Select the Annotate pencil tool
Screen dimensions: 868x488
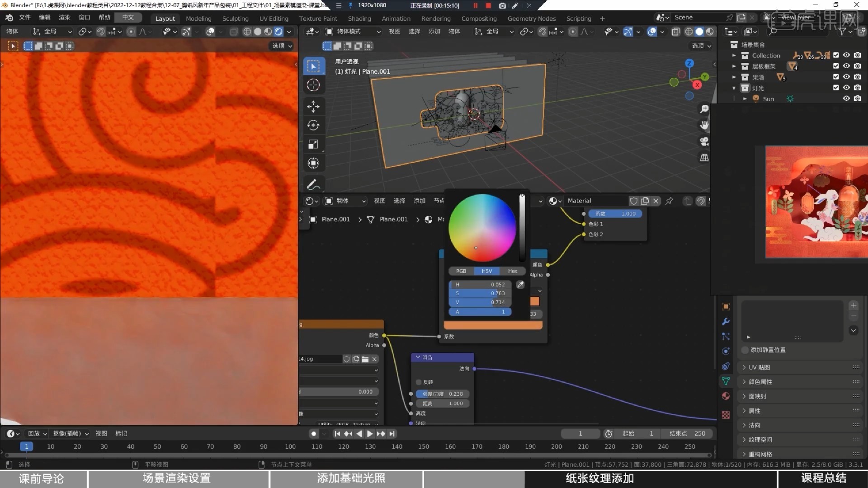313,184
